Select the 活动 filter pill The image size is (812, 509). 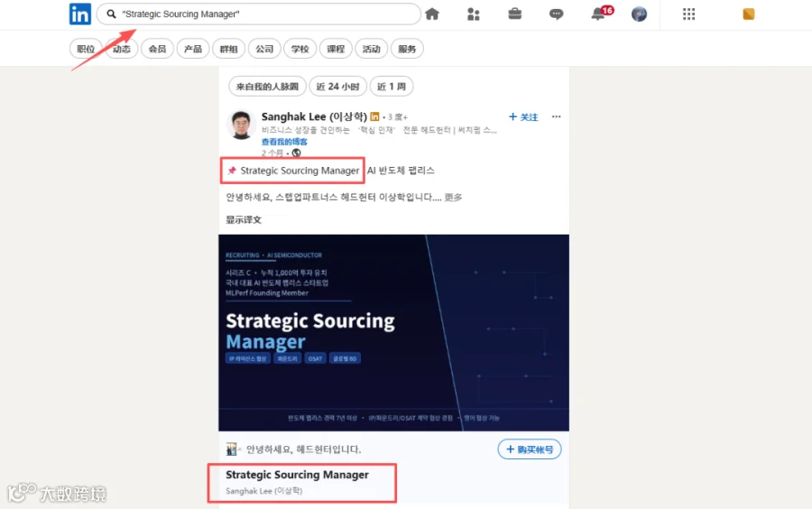point(372,49)
